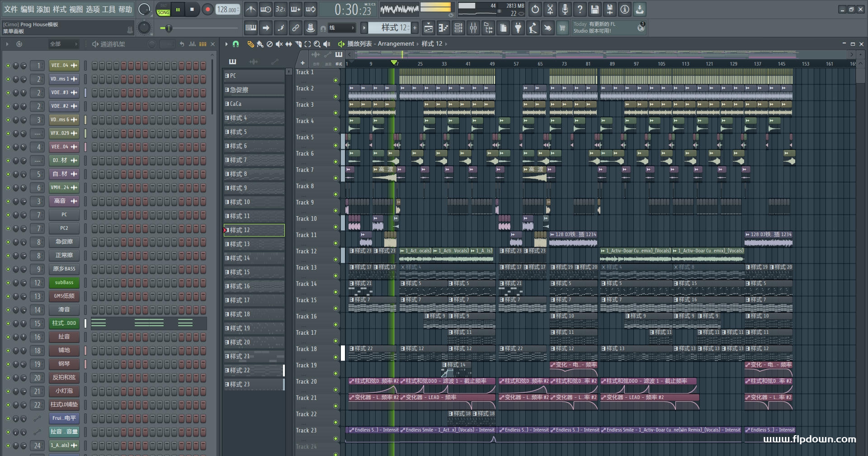868x456 pixels.
Task: Open the 工具 menu
Action: pos(109,9)
